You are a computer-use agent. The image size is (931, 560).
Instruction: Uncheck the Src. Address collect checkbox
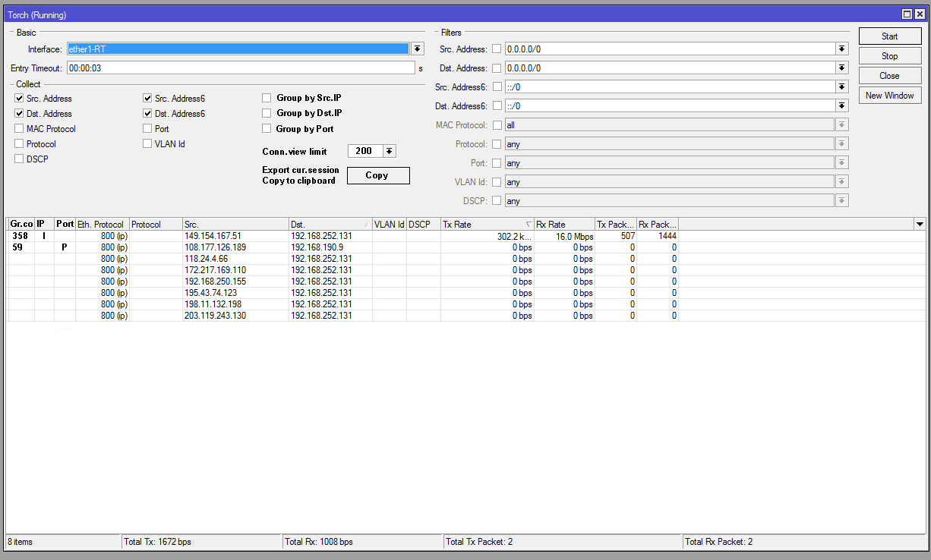point(19,99)
